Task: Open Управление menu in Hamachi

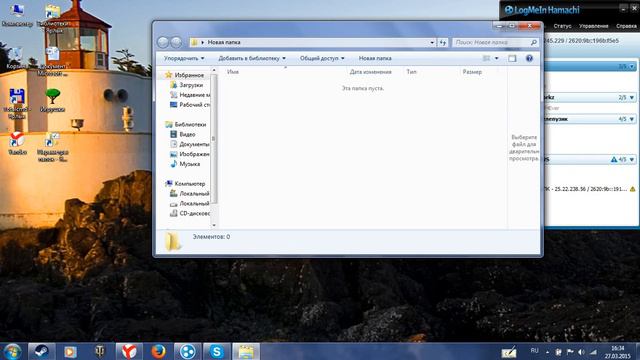Action: pos(593,26)
